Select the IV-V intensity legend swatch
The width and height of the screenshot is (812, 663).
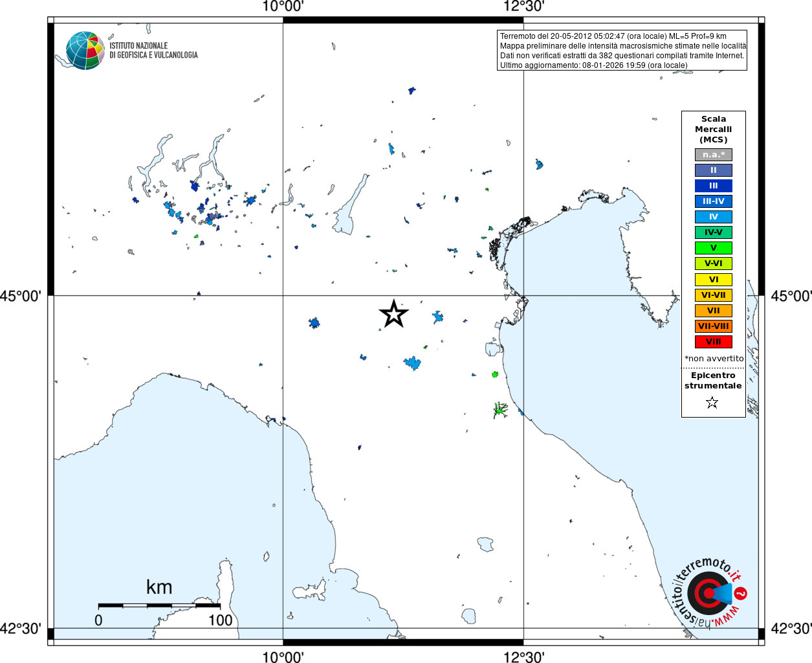pyautogui.click(x=714, y=232)
